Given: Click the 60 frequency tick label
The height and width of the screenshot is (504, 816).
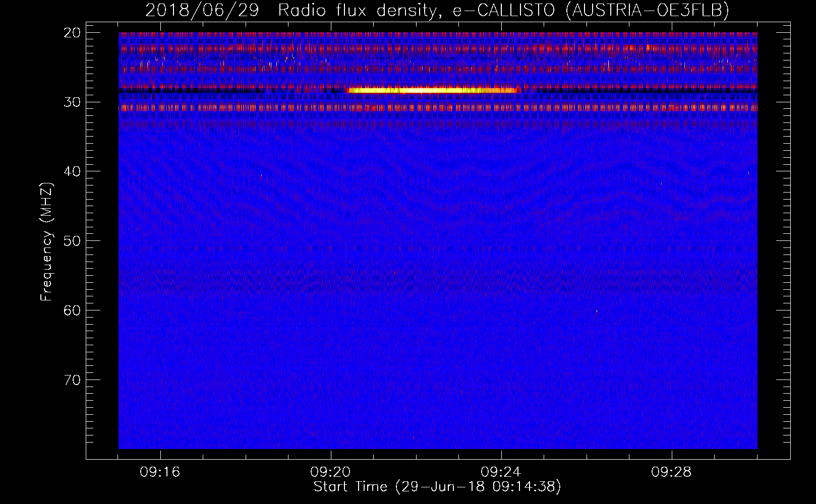Looking at the screenshot, I should coord(72,310).
